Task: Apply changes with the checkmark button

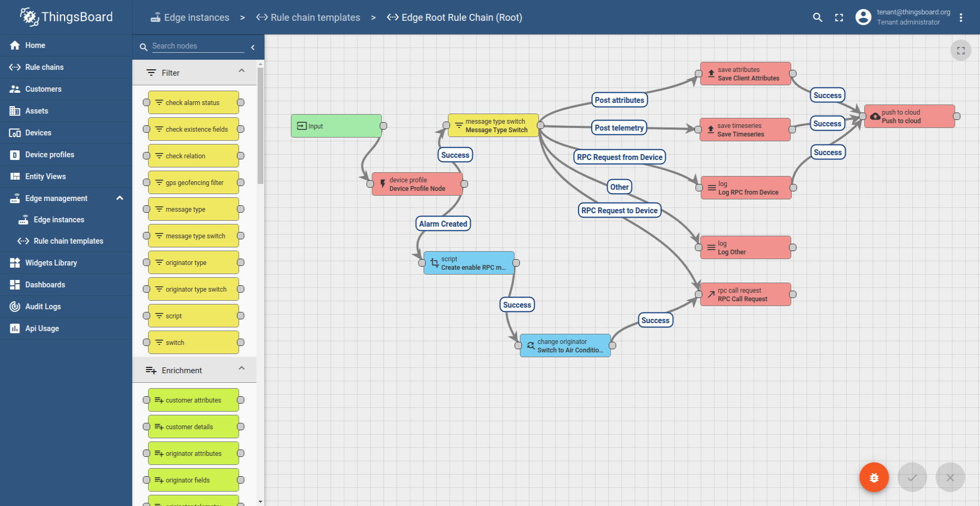Action: pos(912,477)
